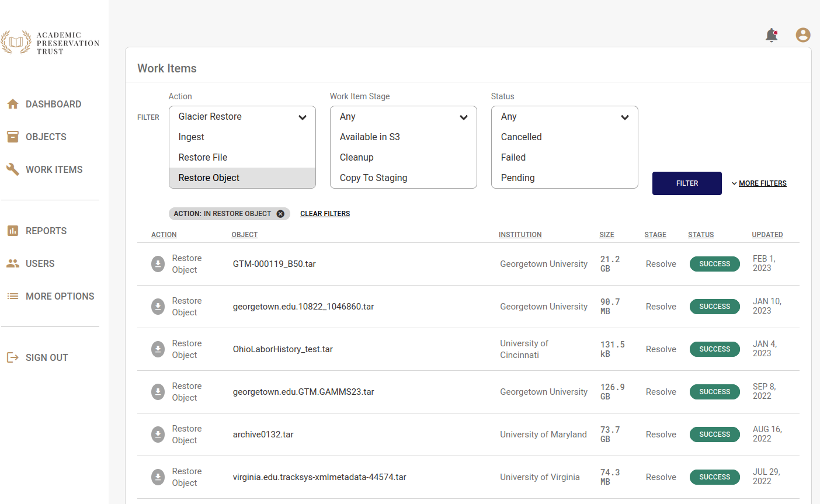
Task: Select Cancelled status option
Action: pyautogui.click(x=564, y=137)
